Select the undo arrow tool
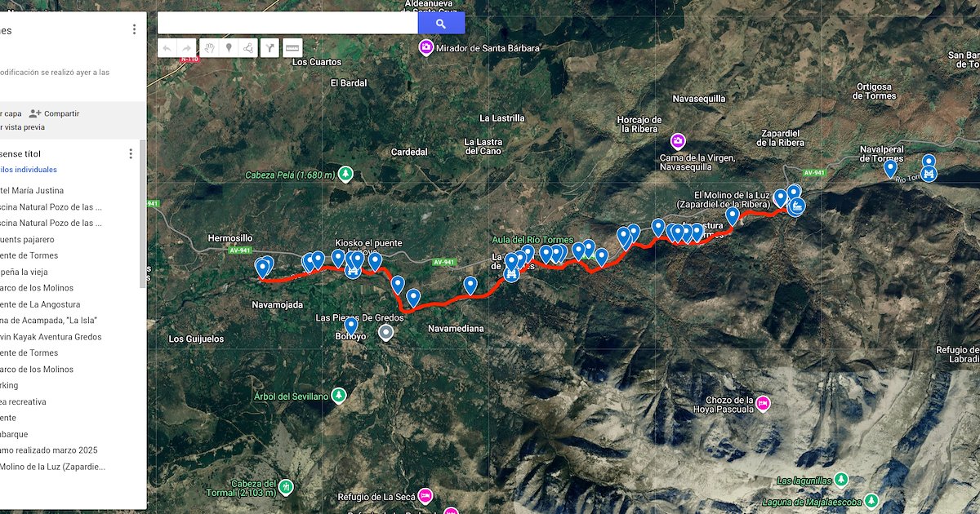The image size is (980, 514). (x=167, y=48)
